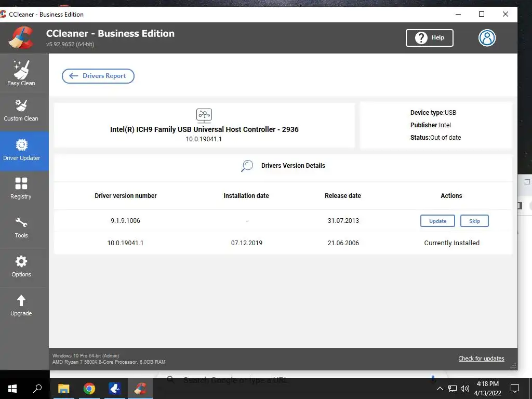Open Google Chrome from the taskbar
Viewport: 532px width, 399px height.
(x=89, y=389)
